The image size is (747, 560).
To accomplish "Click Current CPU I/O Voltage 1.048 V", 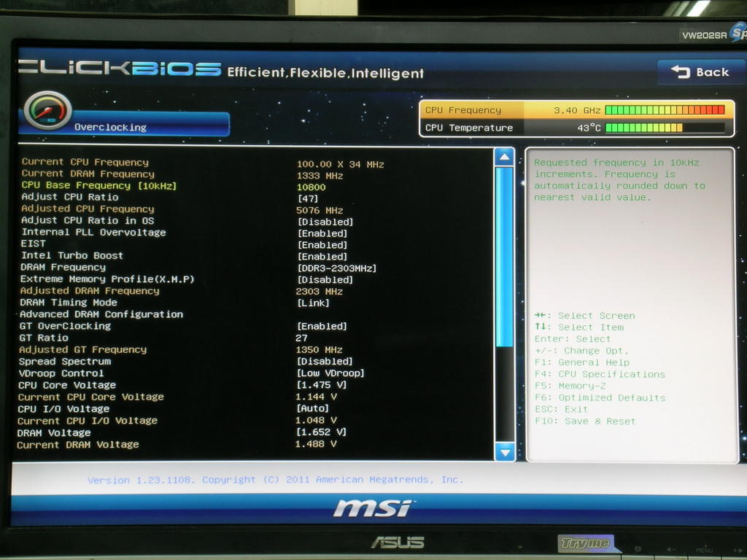I will [x=316, y=420].
